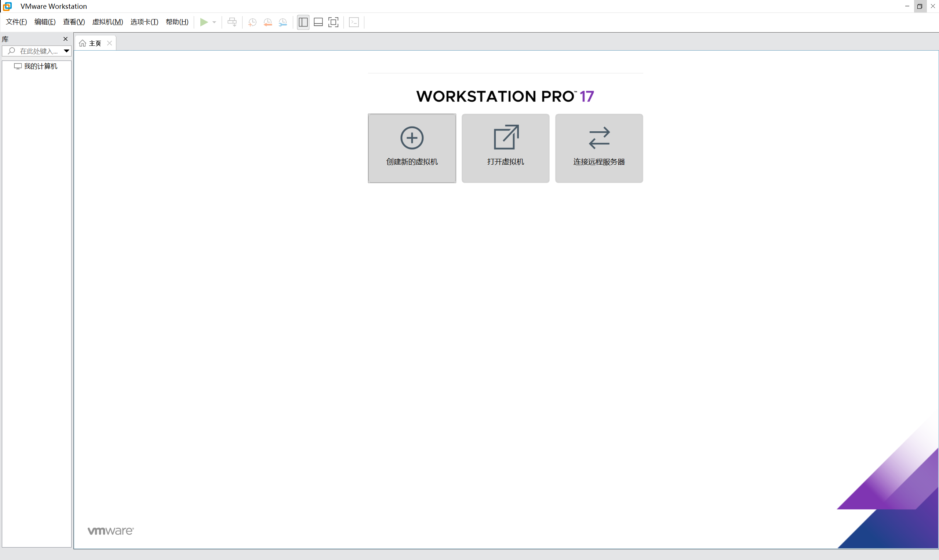This screenshot has height=560, width=939.
Task: Close the 库 library panel
Action: point(65,39)
